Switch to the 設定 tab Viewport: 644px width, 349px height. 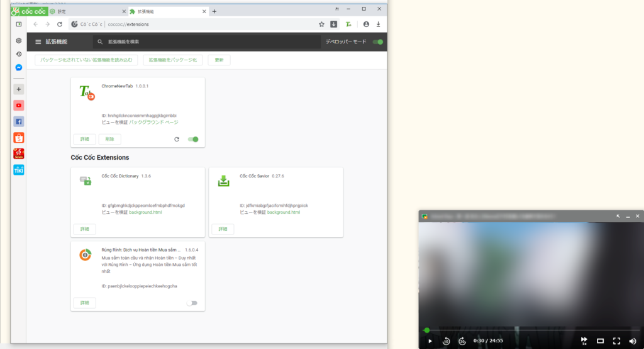point(86,11)
